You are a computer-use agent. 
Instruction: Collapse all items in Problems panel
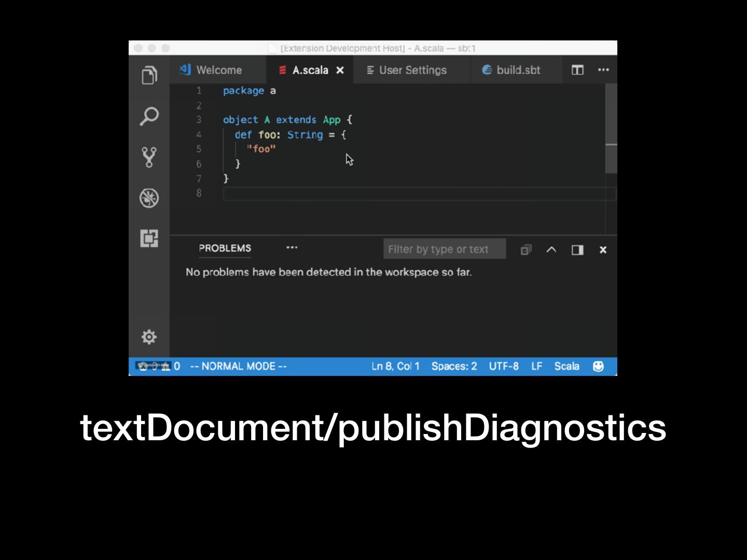(x=525, y=250)
